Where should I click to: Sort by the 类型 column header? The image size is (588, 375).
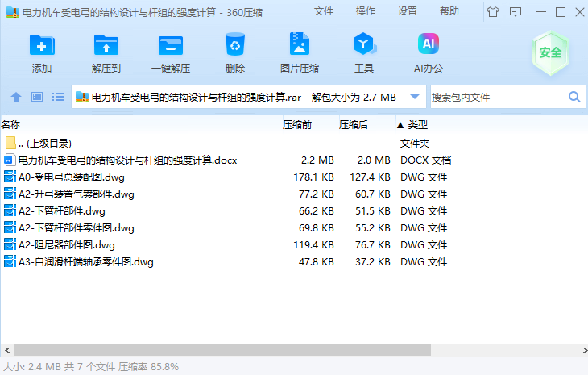pos(418,125)
